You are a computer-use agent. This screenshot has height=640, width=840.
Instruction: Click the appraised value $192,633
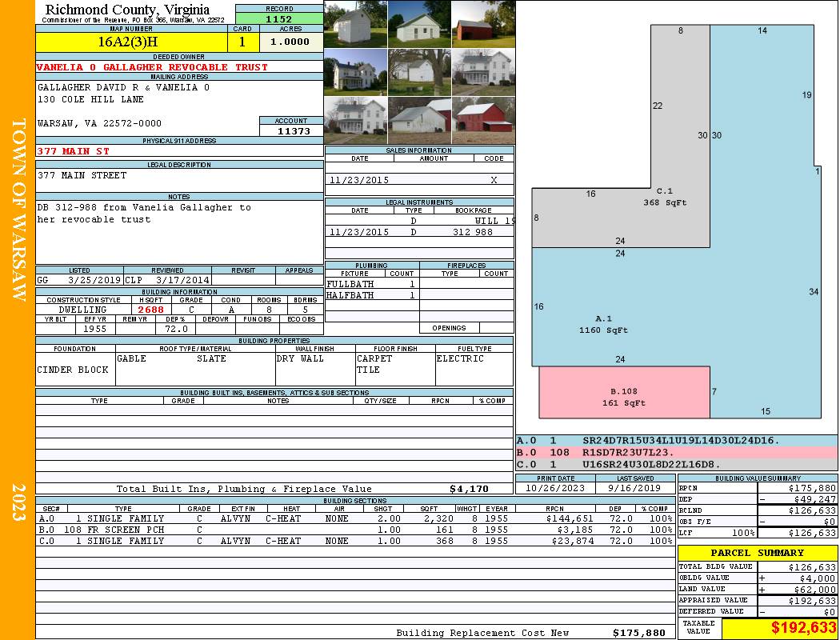(x=812, y=601)
